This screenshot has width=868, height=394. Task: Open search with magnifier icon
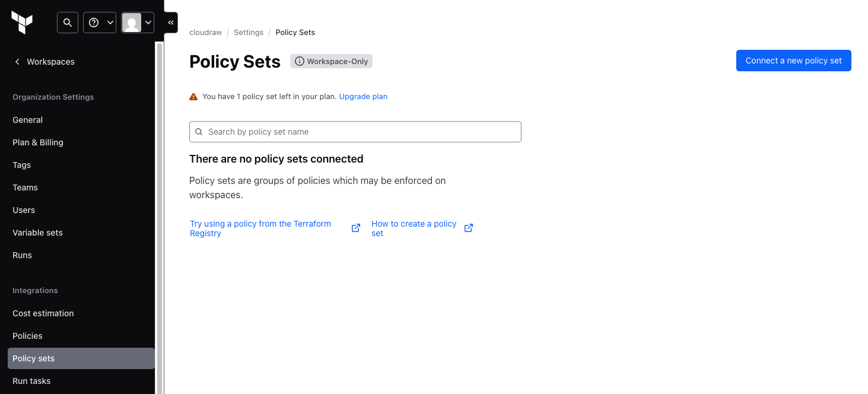point(68,23)
